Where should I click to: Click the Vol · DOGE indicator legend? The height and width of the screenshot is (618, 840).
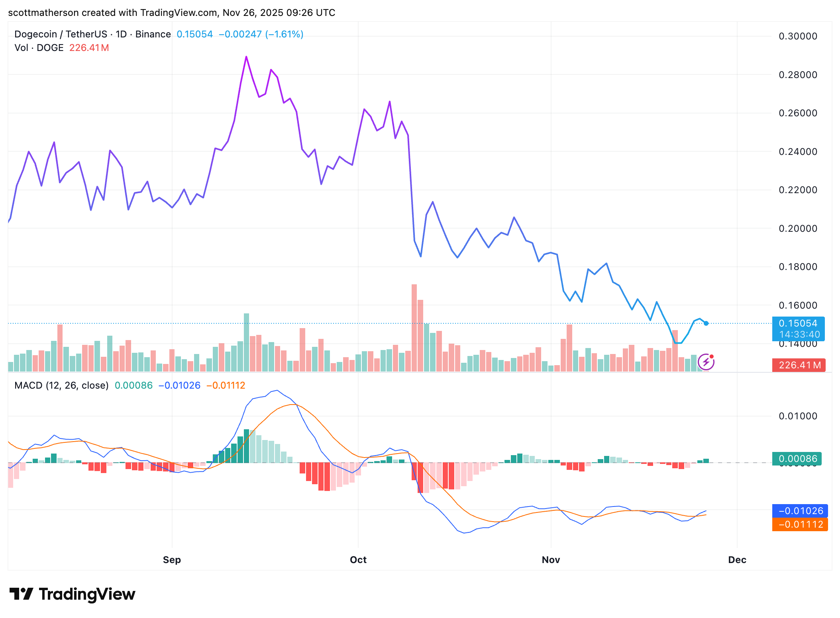(39, 48)
